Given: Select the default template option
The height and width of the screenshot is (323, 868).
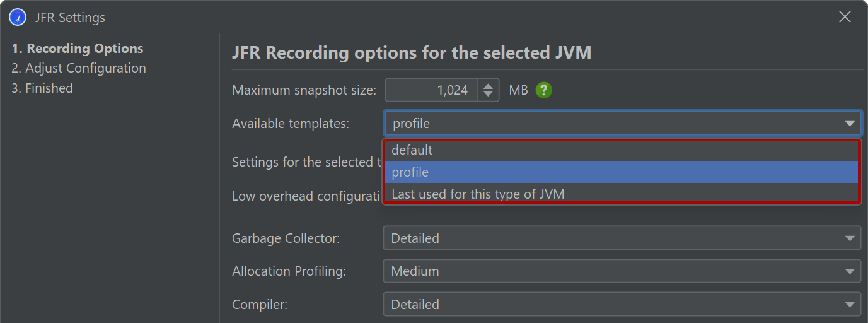Looking at the screenshot, I should pyautogui.click(x=622, y=150).
